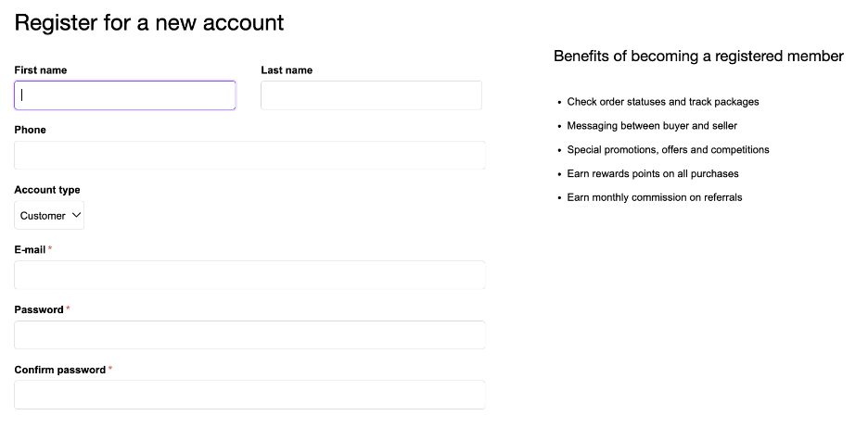Image resolution: width=868 pixels, height=428 pixels.
Task: Click the "Confirm password" label
Action: [60, 370]
